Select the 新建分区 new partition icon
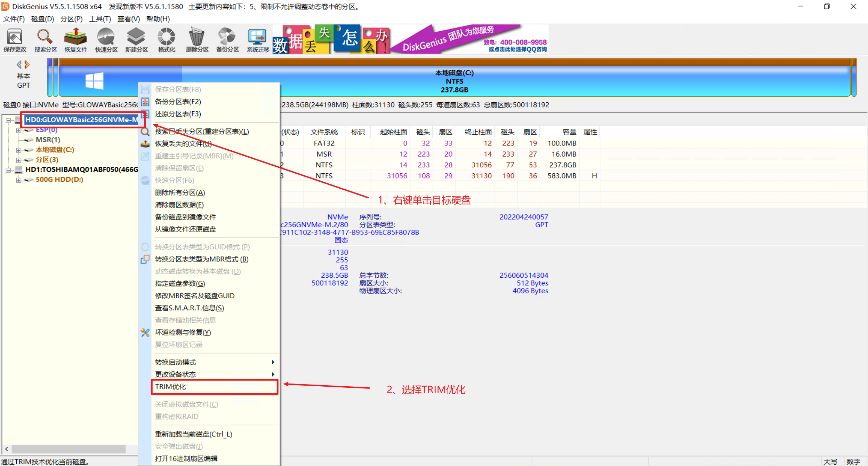Viewport: 868px width, 466px height. click(136, 39)
